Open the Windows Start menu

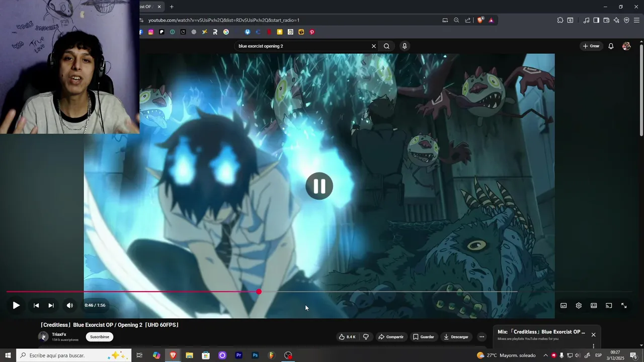point(8,355)
